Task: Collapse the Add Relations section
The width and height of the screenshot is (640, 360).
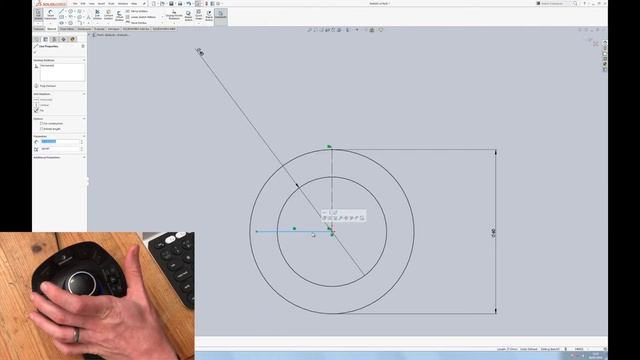Action: tap(84, 94)
